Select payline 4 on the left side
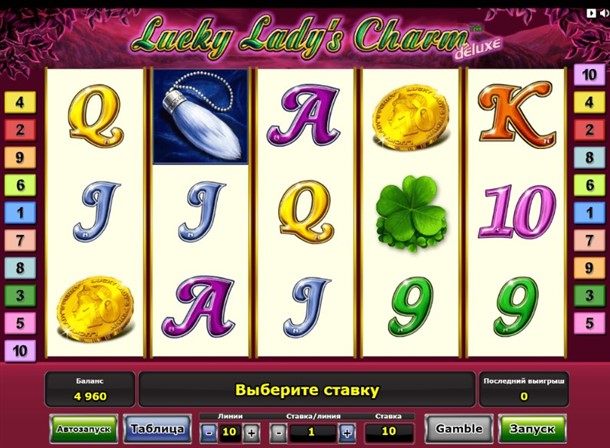Viewport: 610px width, 448px height. 20,102
